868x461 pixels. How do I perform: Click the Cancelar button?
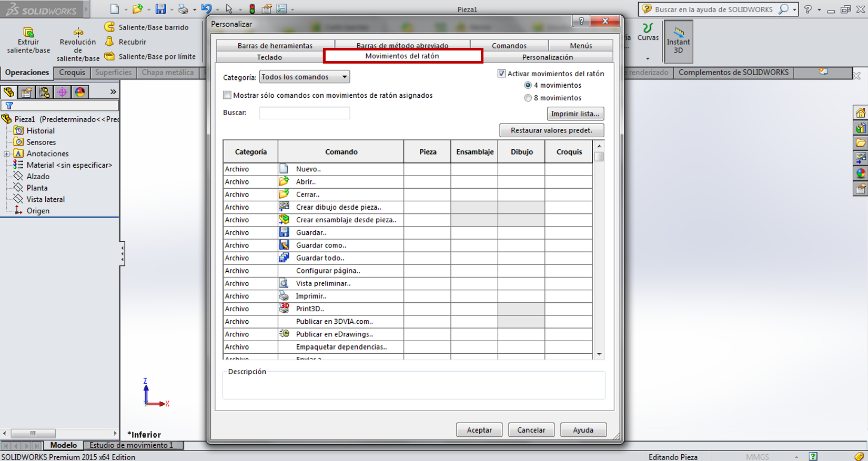coord(531,430)
